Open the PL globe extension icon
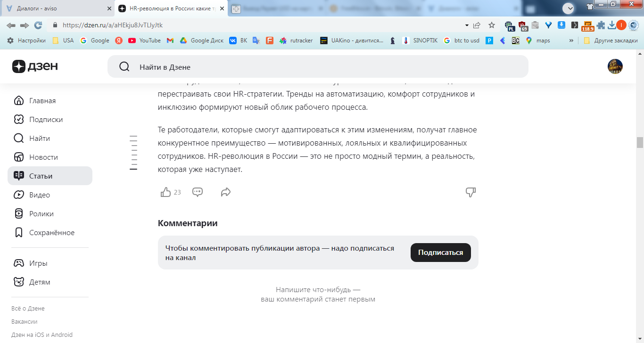Screen dimensions: 644x343 pyautogui.click(x=509, y=25)
